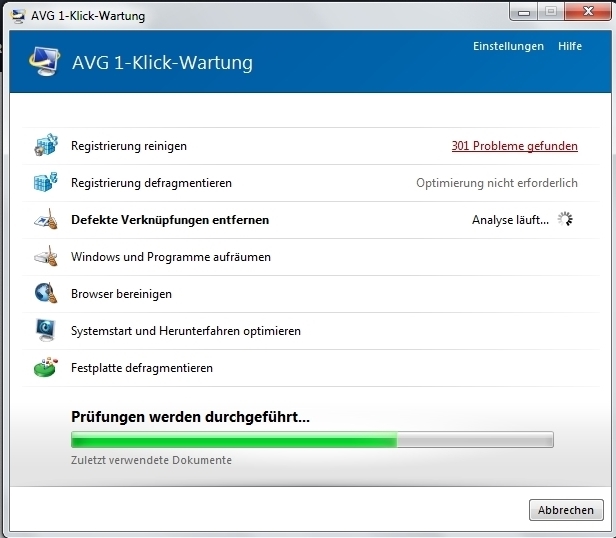Click the Systemstart und Herunterfahren monitor icon
616x538 pixels.
(46, 330)
